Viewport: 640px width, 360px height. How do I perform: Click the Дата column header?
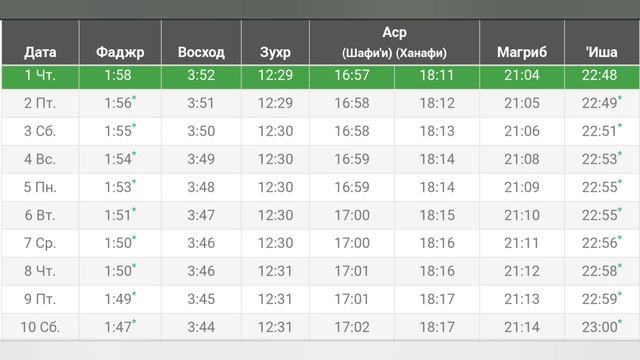pos(40,52)
